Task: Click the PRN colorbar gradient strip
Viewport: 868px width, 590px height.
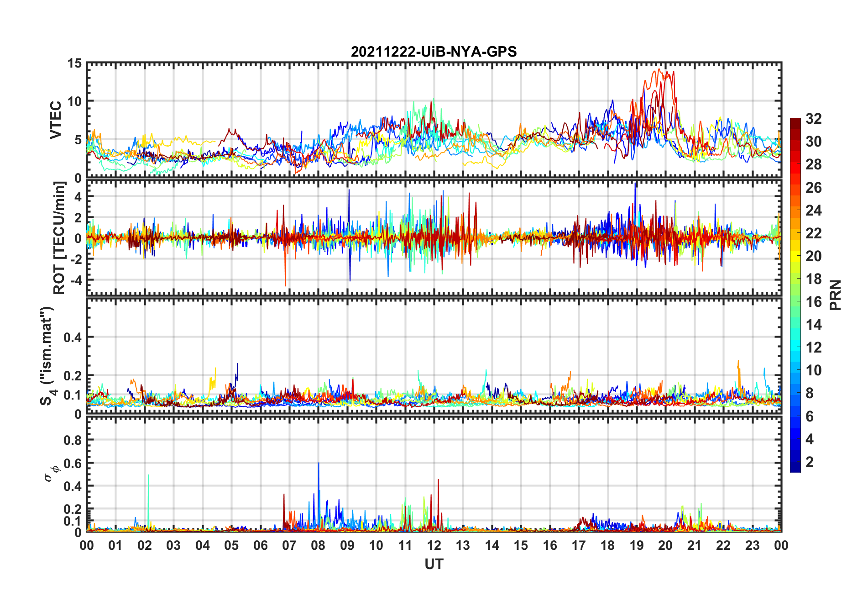Action: [x=795, y=295]
